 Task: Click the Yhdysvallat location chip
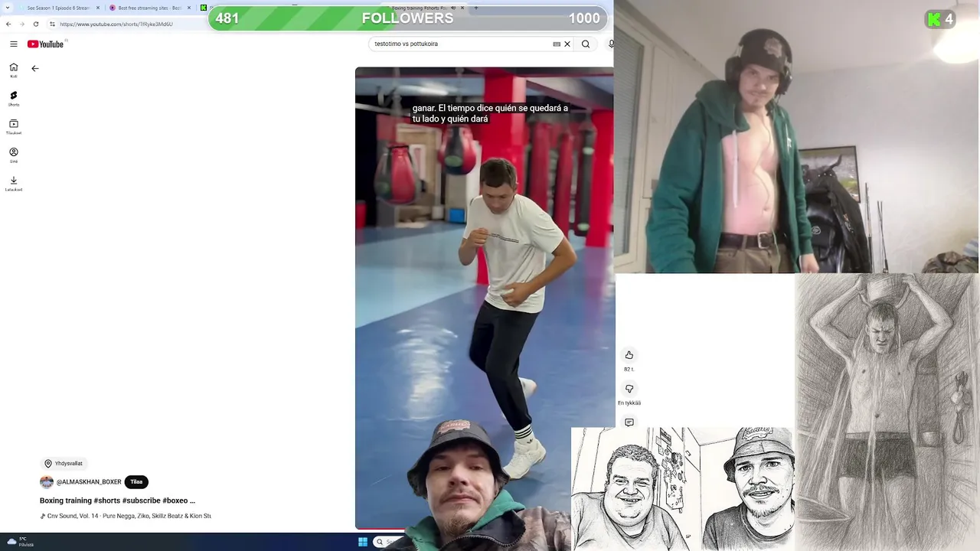click(x=64, y=464)
